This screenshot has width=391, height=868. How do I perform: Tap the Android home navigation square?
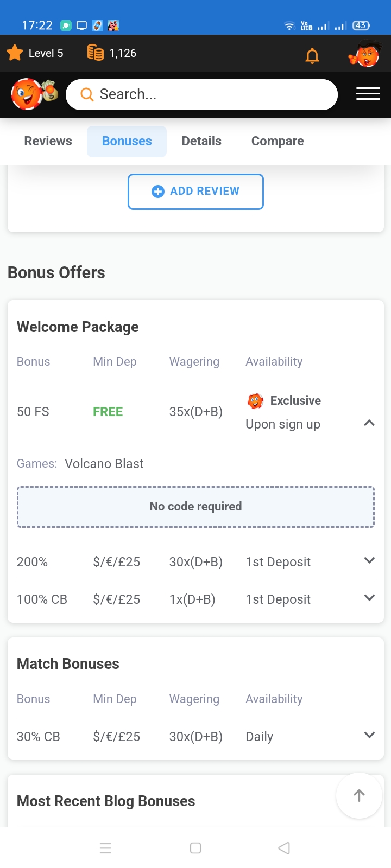(195, 848)
